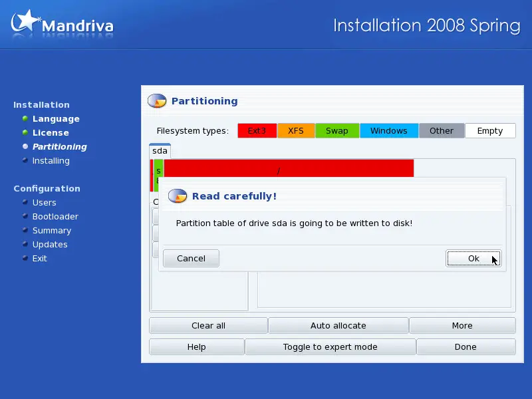This screenshot has width=532, height=399.
Task: Click the Installing step in sidebar
Action: pyautogui.click(x=51, y=160)
